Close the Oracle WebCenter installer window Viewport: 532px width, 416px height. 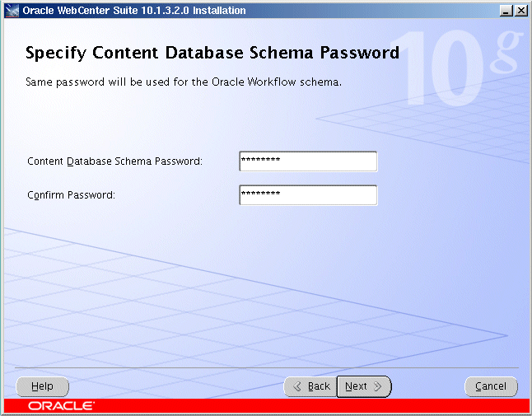coord(521,11)
